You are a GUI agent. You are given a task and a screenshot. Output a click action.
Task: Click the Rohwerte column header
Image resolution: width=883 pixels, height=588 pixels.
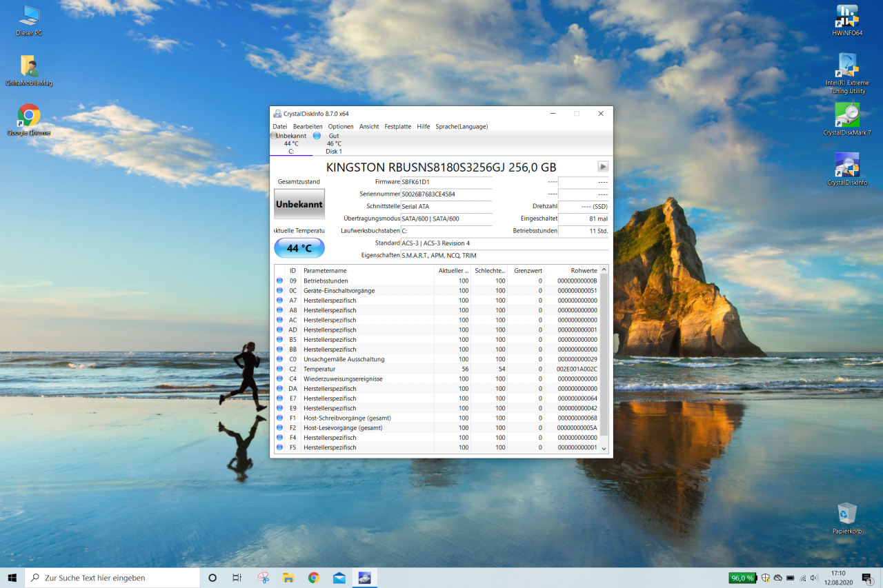point(572,270)
